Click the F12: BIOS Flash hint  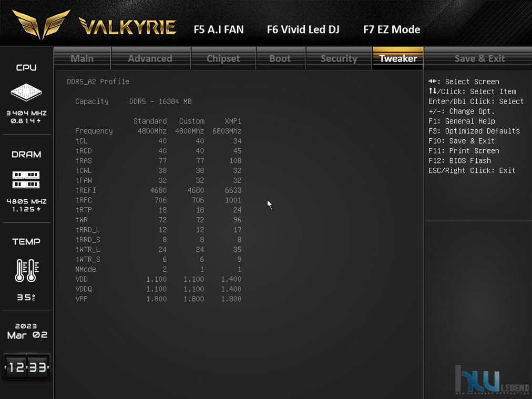(459, 160)
